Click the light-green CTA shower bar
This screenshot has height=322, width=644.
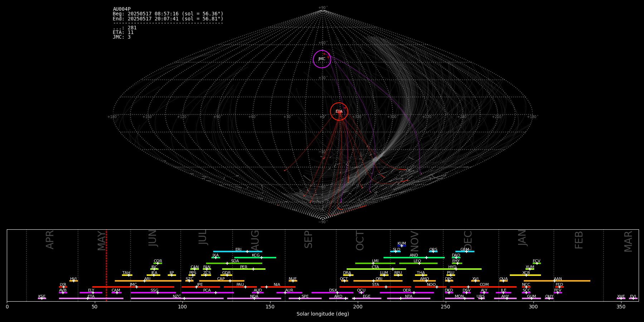pos(376,269)
